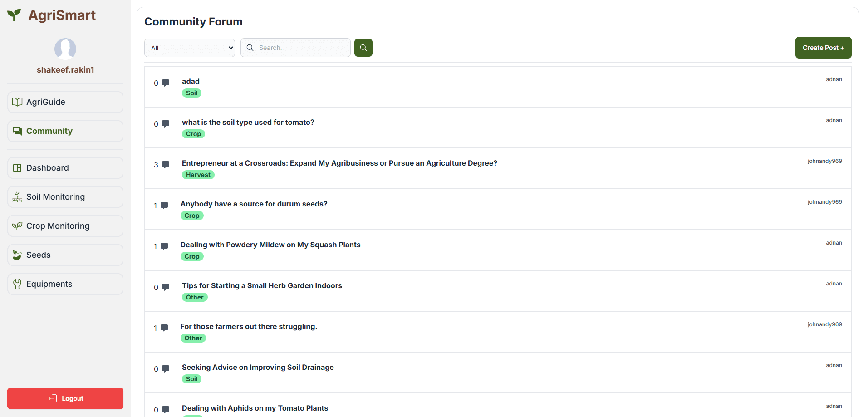
Task: Open post about Powdery Mildew on Squash
Action: pyautogui.click(x=270, y=245)
